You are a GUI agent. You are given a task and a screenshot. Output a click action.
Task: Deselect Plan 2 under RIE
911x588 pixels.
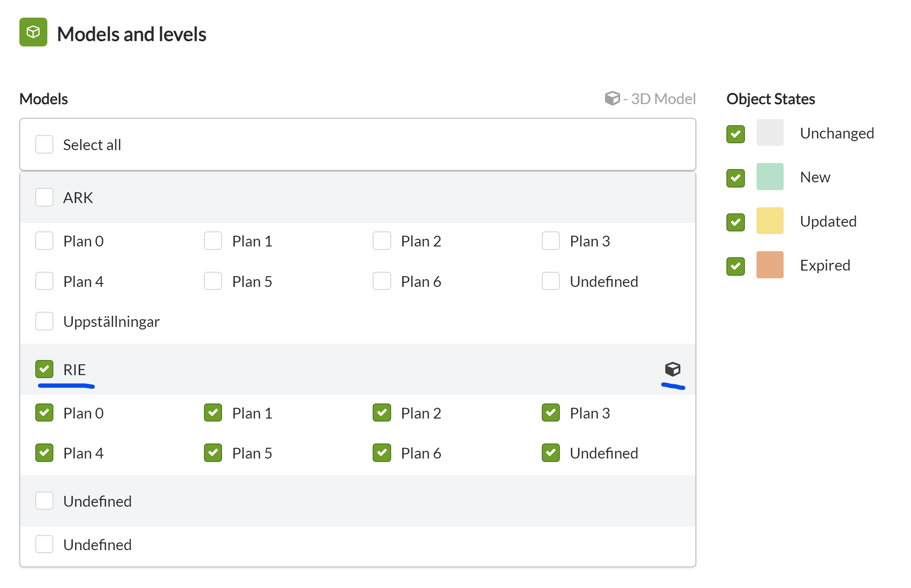pos(382,413)
